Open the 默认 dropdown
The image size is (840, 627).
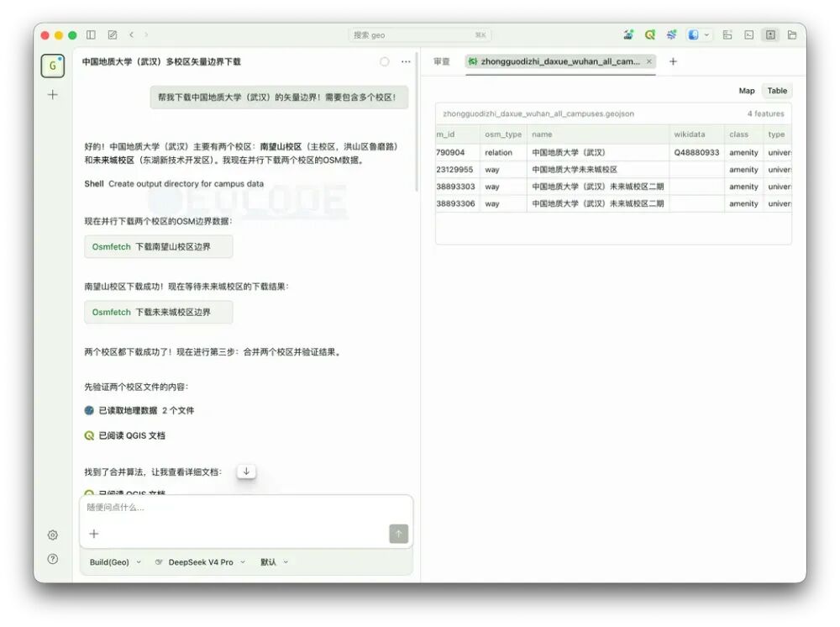pos(274,562)
